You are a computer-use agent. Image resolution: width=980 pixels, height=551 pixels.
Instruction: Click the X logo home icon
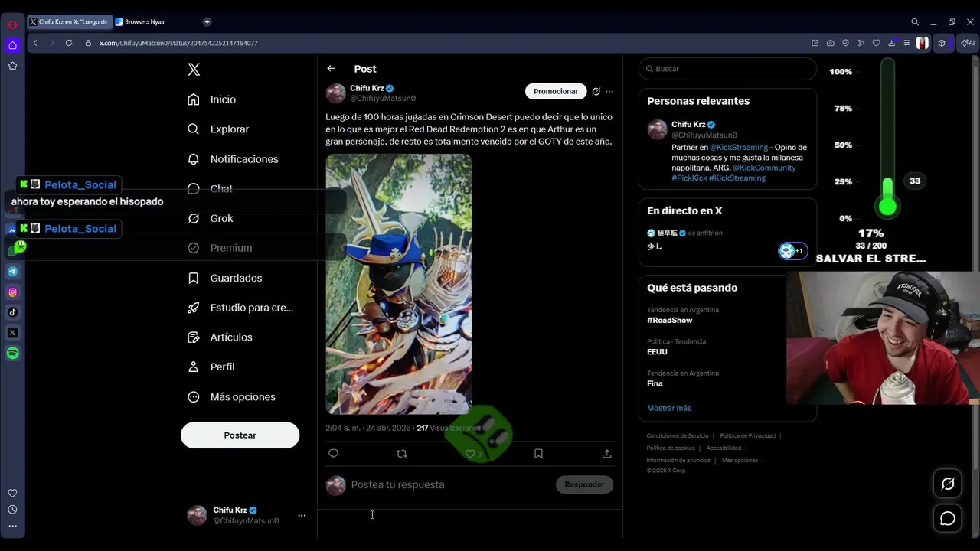point(194,70)
